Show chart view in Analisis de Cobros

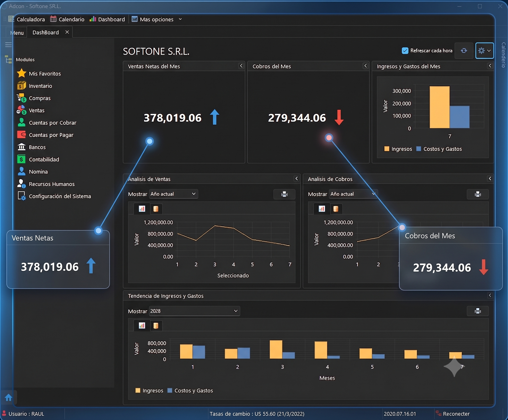(x=322, y=209)
